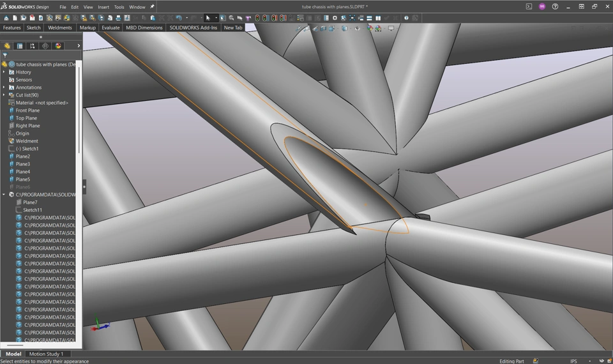Expand the Cut list(90) folder
This screenshot has height=364, width=613.
(4, 95)
